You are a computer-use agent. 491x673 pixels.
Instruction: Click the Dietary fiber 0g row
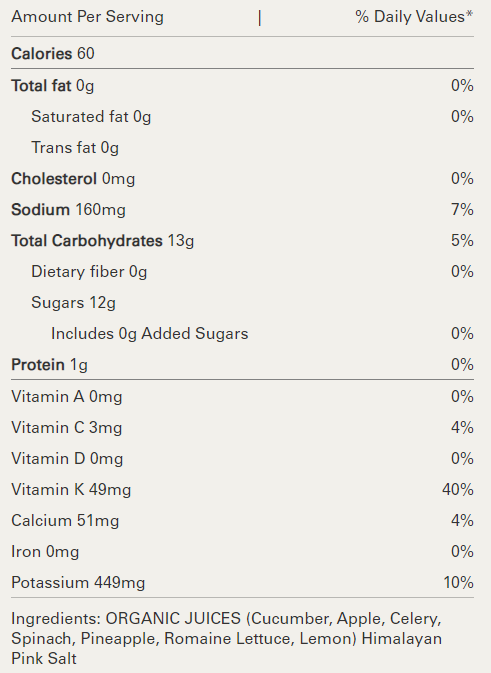tap(242, 272)
